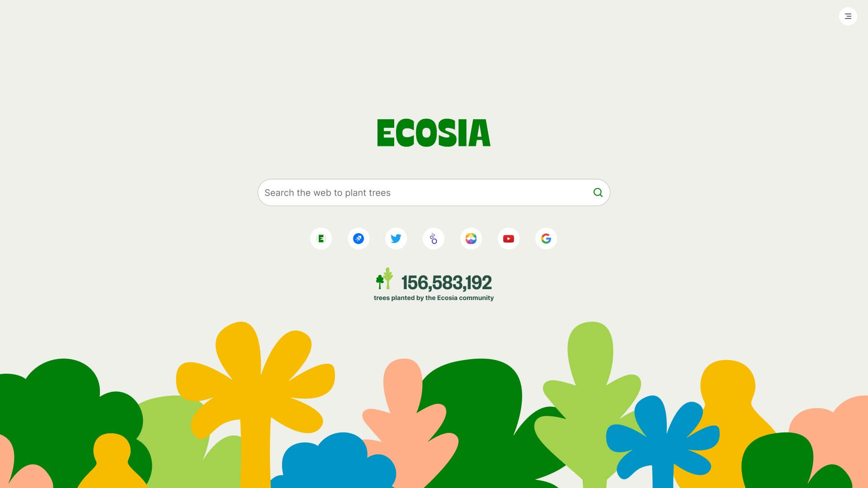Open the Ecosia app shortcut icon
The height and width of the screenshot is (488, 868).
(x=321, y=238)
